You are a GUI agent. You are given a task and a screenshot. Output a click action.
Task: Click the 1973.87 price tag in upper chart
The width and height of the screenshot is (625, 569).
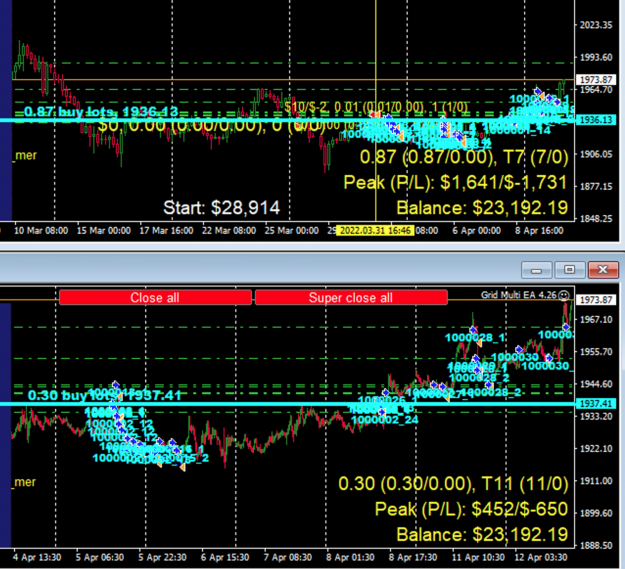(x=596, y=80)
